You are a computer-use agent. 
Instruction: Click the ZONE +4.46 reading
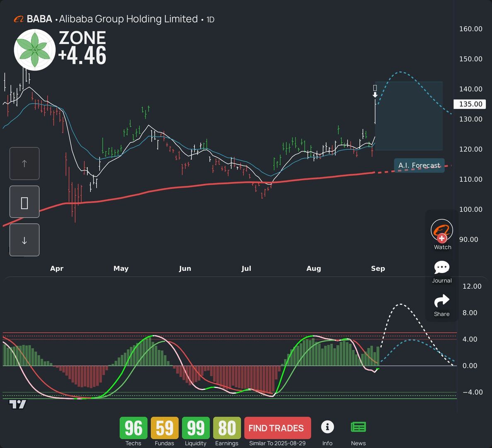[82, 48]
